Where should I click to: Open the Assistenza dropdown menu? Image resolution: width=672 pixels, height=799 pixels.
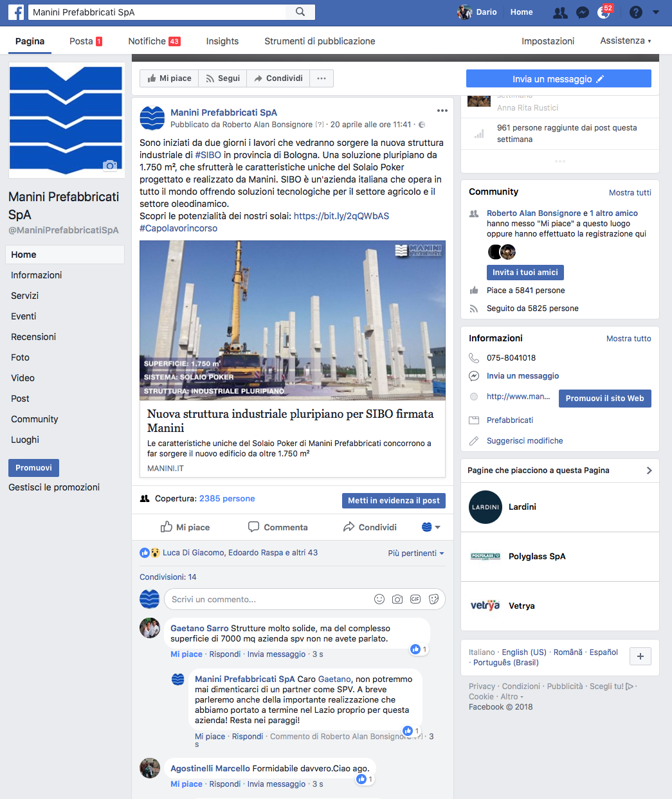(x=626, y=40)
